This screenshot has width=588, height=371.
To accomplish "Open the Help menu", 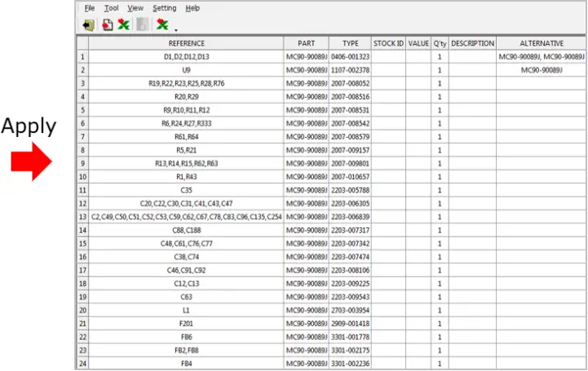I will 192,8.
